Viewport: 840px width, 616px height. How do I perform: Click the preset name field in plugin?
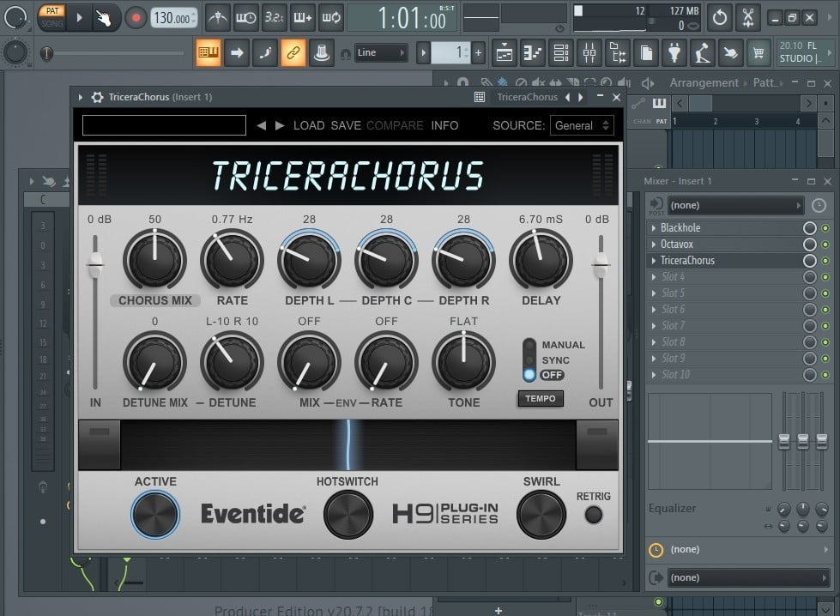[164, 125]
